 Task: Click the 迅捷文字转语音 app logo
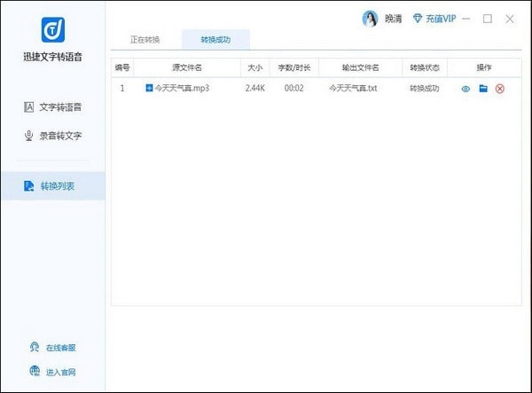(x=52, y=31)
